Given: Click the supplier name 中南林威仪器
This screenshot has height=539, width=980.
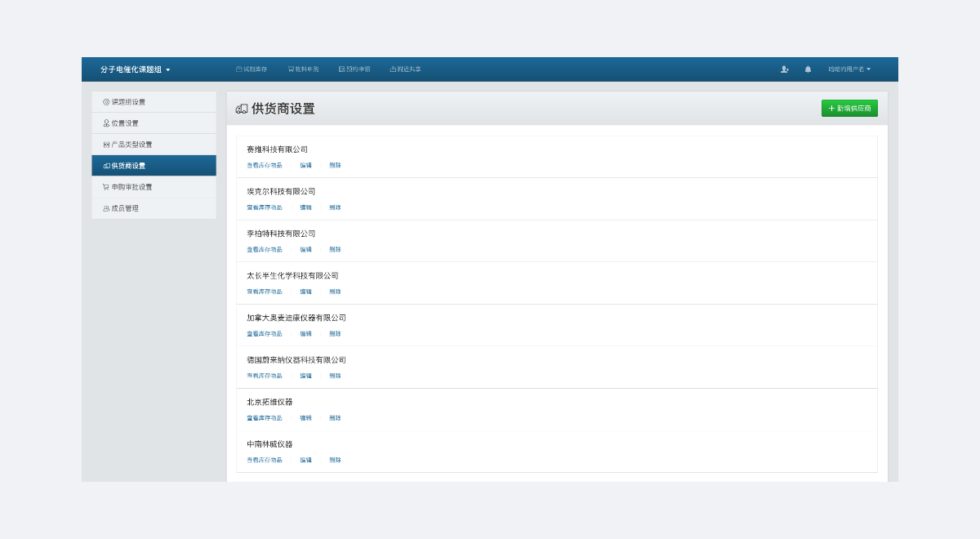Looking at the screenshot, I should tap(269, 444).
